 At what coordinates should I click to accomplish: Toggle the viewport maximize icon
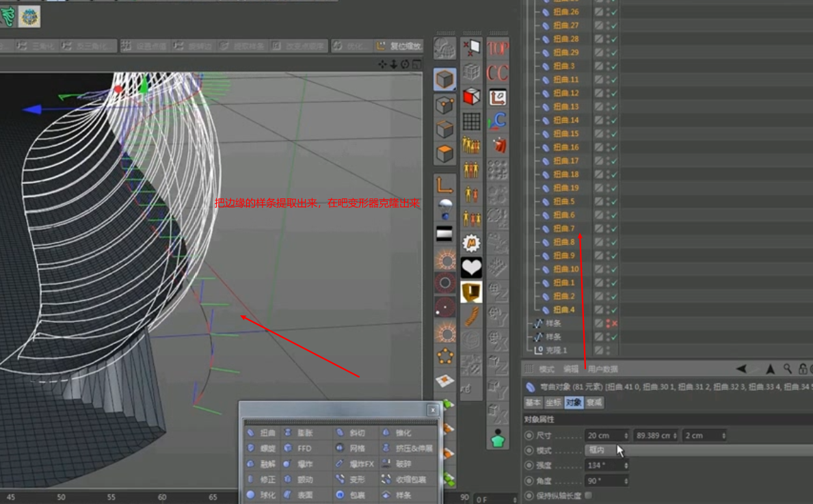(416, 64)
